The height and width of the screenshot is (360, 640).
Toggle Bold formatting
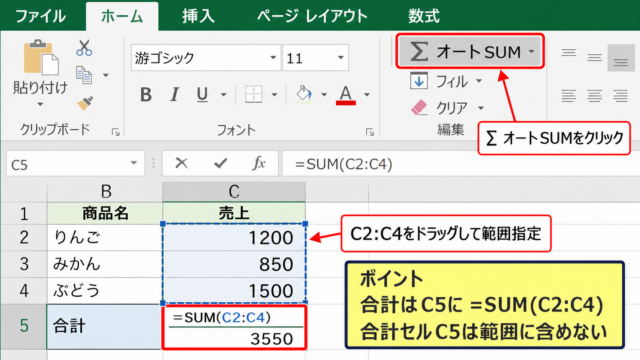[146, 95]
